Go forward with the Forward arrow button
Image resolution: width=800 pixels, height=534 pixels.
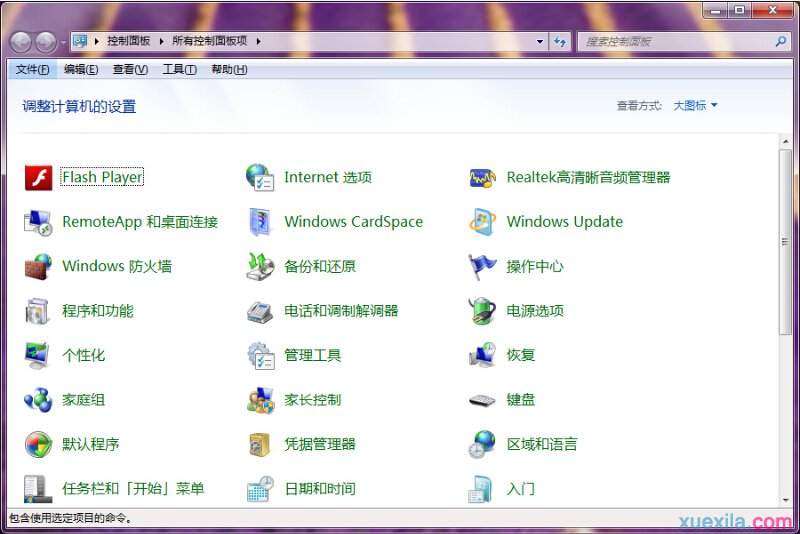click(x=46, y=42)
